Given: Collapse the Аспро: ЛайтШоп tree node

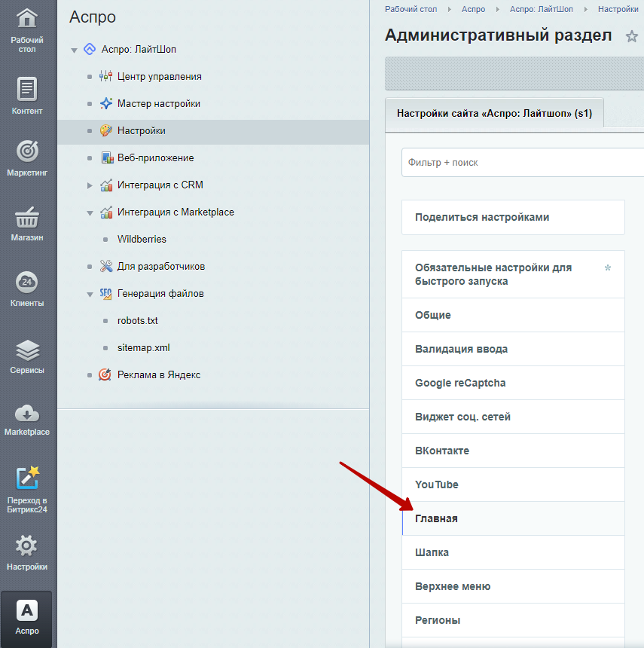Looking at the screenshot, I should point(74,50).
